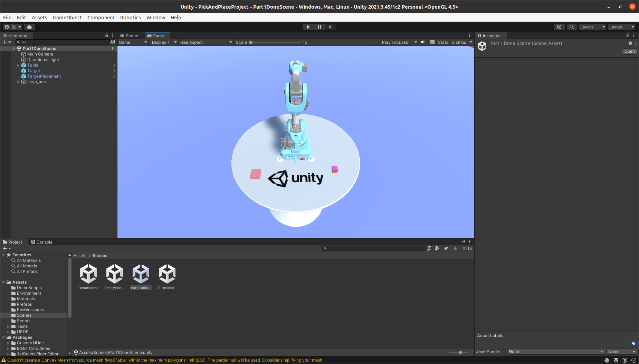
Task: Switch to the Console tab
Action: (x=42, y=242)
